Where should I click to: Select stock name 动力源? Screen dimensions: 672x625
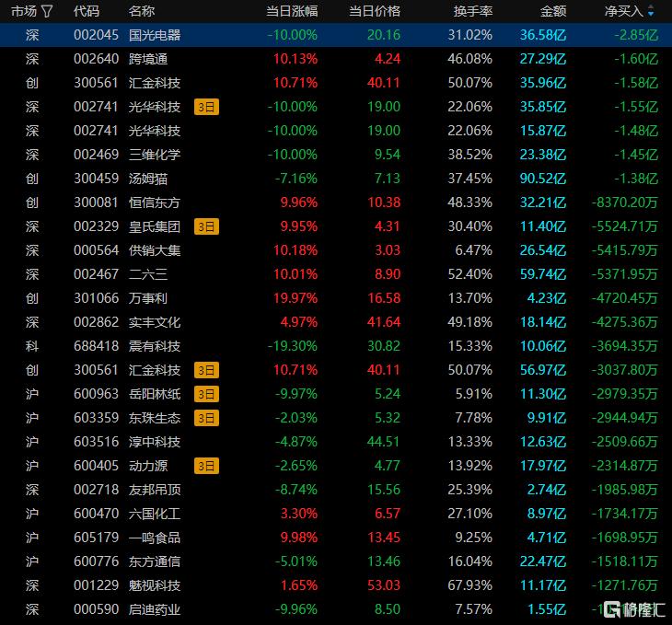[148, 466]
